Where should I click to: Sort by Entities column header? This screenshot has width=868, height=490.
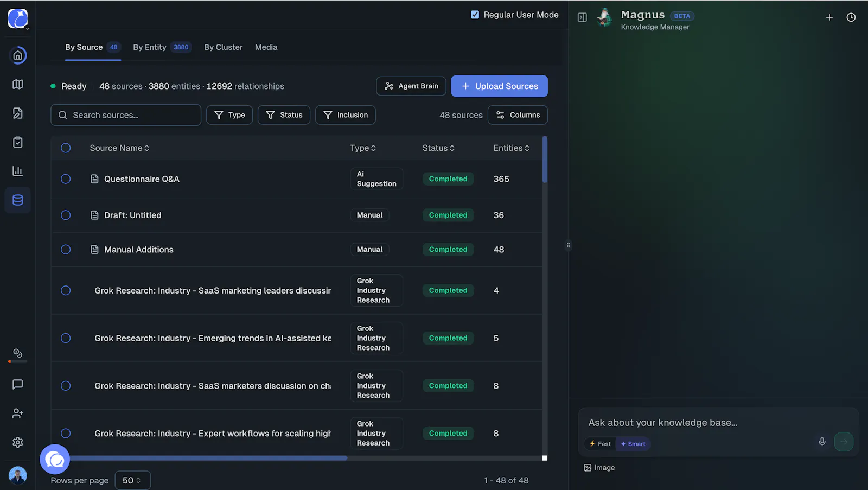click(x=512, y=148)
